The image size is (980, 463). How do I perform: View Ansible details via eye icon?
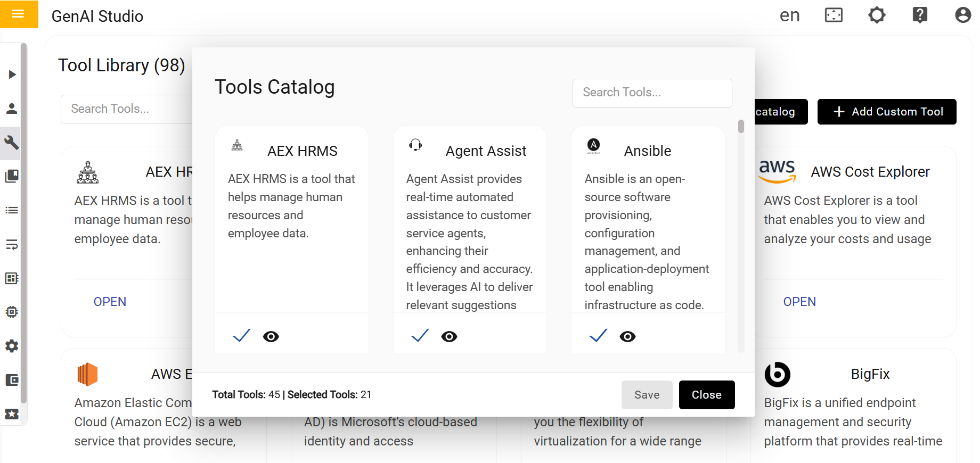pyautogui.click(x=628, y=336)
